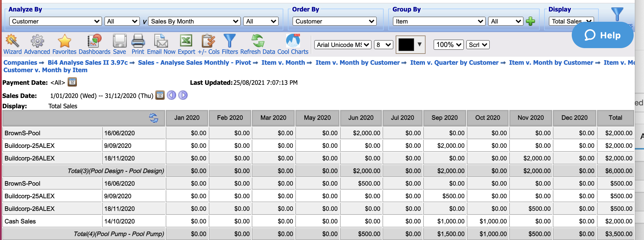This screenshot has height=240, width=644.
Task: Open Item v. Quarter by Customer breadcrumb
Action: click(454, 62)
